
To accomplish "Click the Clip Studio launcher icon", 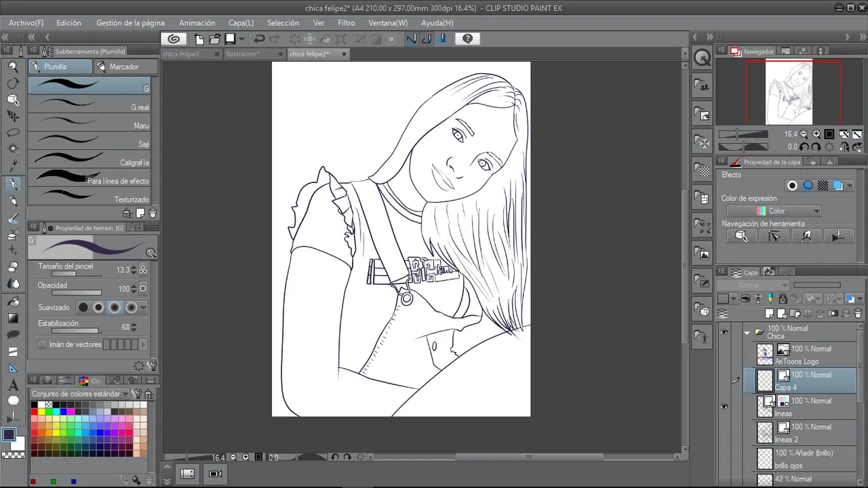I will coord(174,39).
